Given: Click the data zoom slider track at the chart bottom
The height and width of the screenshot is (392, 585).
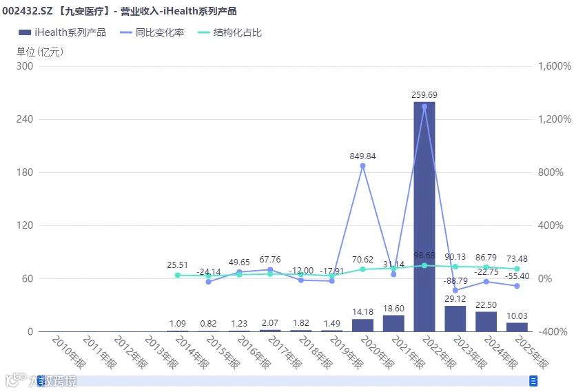Looking at the screenshot, I should tap(287, 381).
